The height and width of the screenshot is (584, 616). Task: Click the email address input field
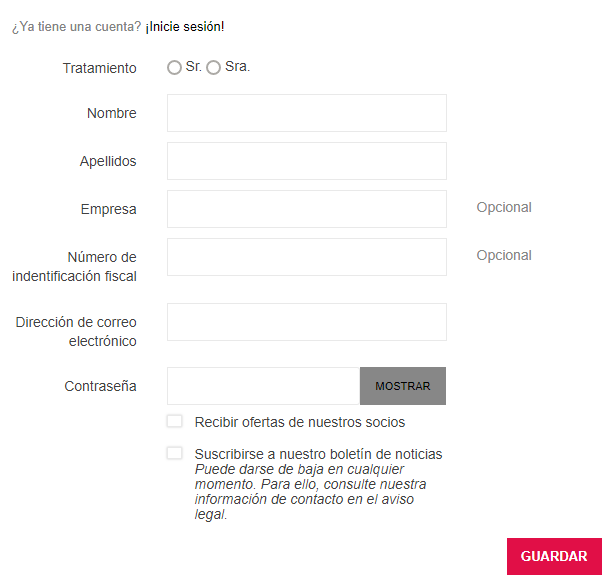tap(306, 322)
